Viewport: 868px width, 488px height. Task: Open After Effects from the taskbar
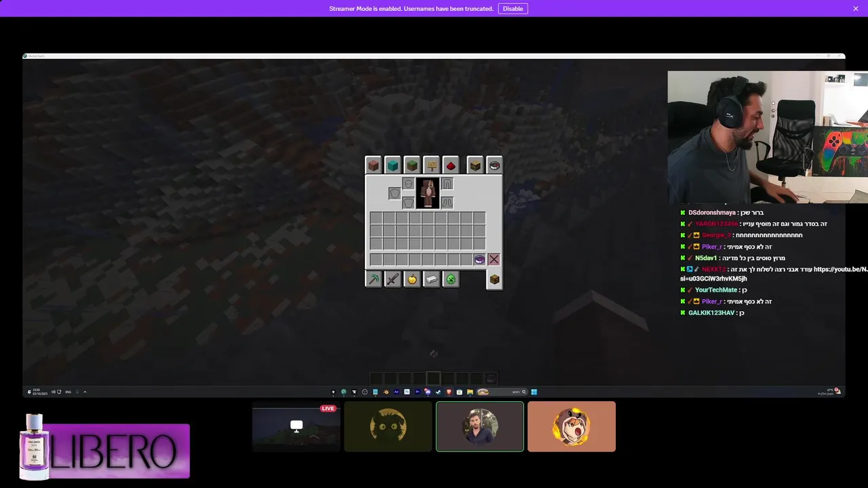(397, 392)
